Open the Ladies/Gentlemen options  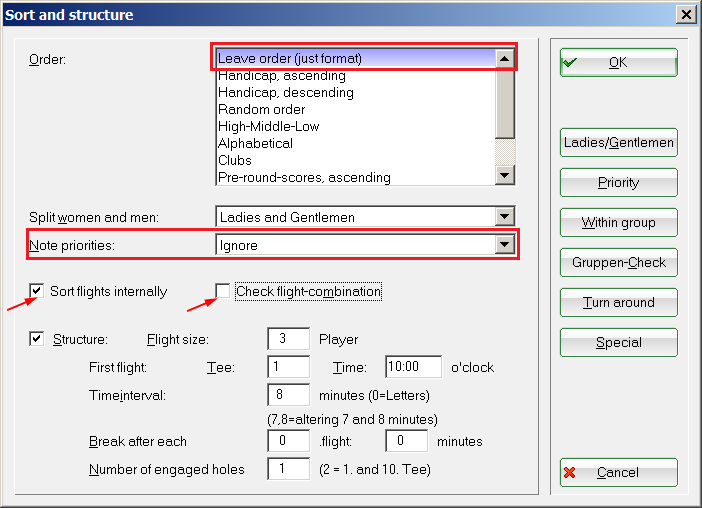tap(618, 142)
